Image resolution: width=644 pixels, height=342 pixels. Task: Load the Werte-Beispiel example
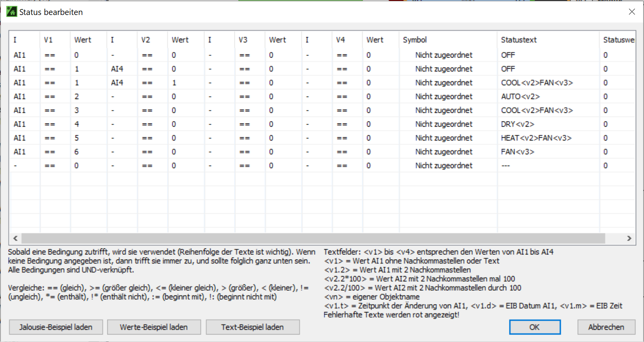click(154, 327)
